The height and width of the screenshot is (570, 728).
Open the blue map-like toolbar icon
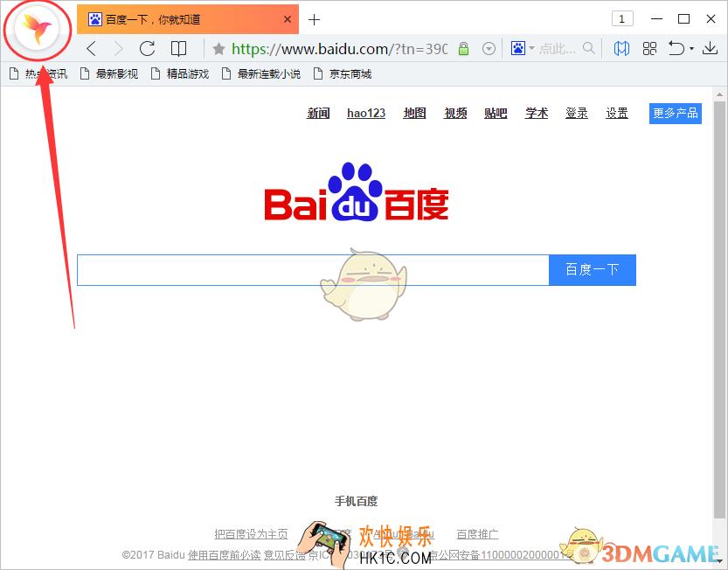coord(621,48)
